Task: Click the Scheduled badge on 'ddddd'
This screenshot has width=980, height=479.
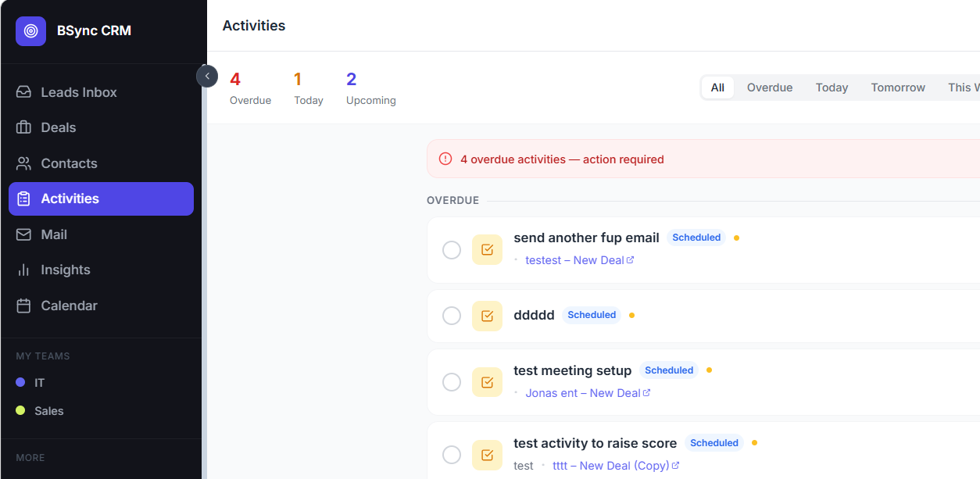Action: (x=592, y=315)
